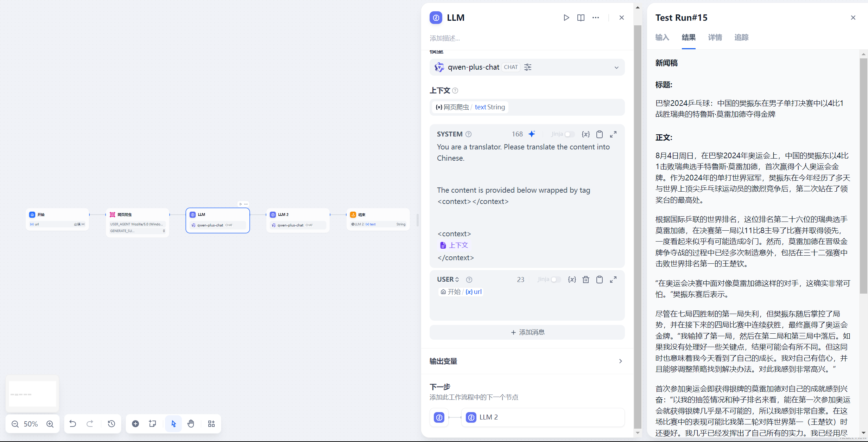This screenshot has width=868, height=442.
Task: Select the hand pan tool
Action: [x=191, y=424]
